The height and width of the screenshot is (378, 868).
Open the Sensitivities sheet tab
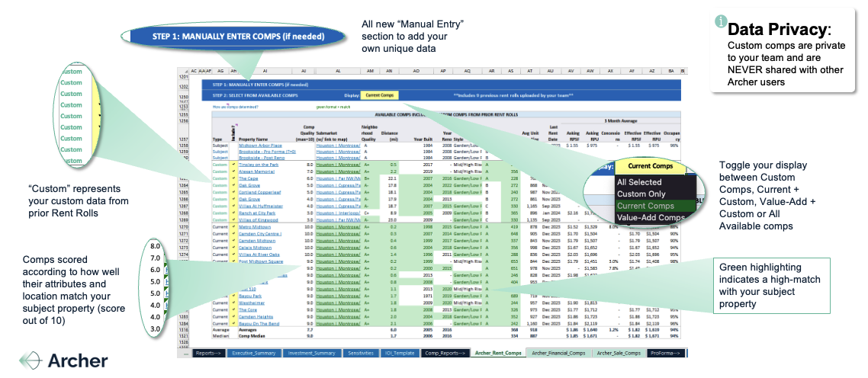point(362,353)
